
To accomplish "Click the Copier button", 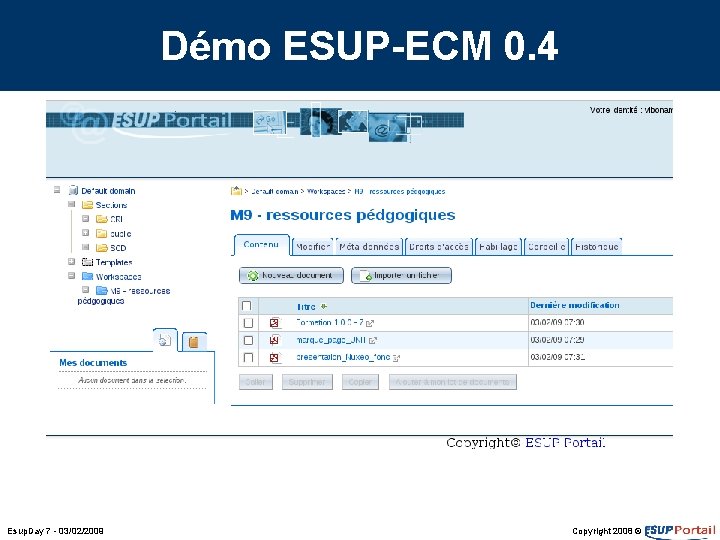I will [360, 382].
